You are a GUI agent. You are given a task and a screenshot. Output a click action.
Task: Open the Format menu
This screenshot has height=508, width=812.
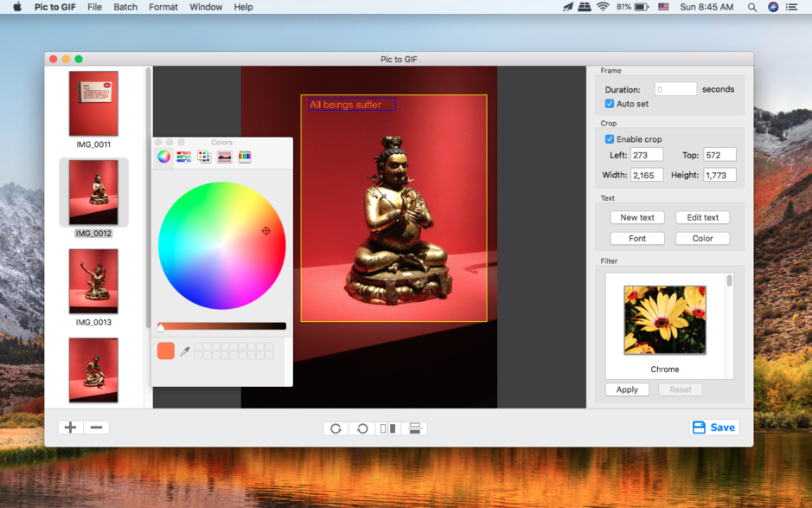[163, 7]
